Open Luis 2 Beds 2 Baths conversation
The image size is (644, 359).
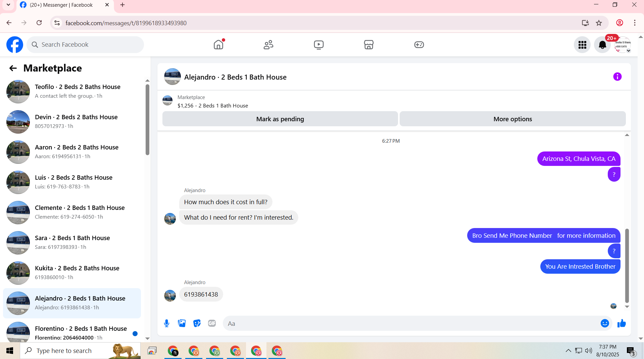tap(72, 182)
